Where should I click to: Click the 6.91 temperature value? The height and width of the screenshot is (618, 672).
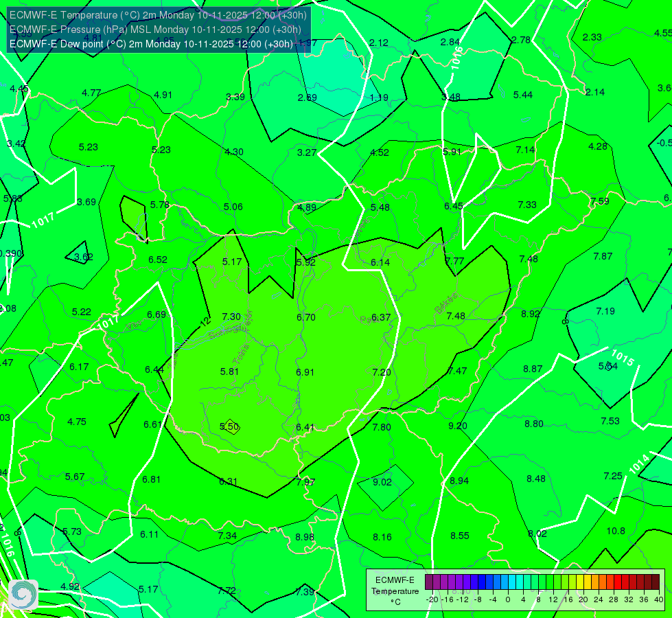point(305,372)
